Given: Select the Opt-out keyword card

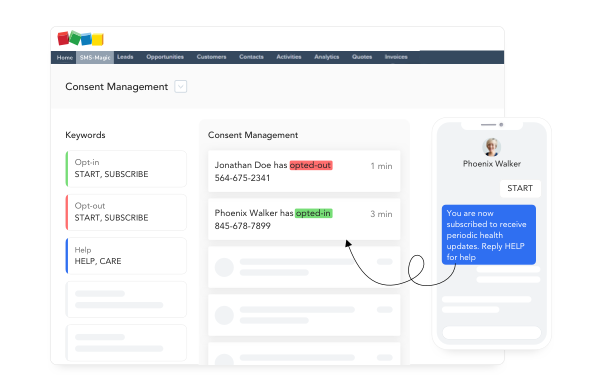Looking at the screenshot, I should click(126, 212).
